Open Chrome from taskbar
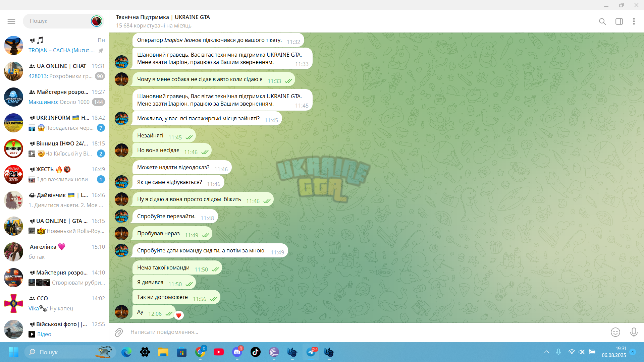 click(x=200, y=352)
